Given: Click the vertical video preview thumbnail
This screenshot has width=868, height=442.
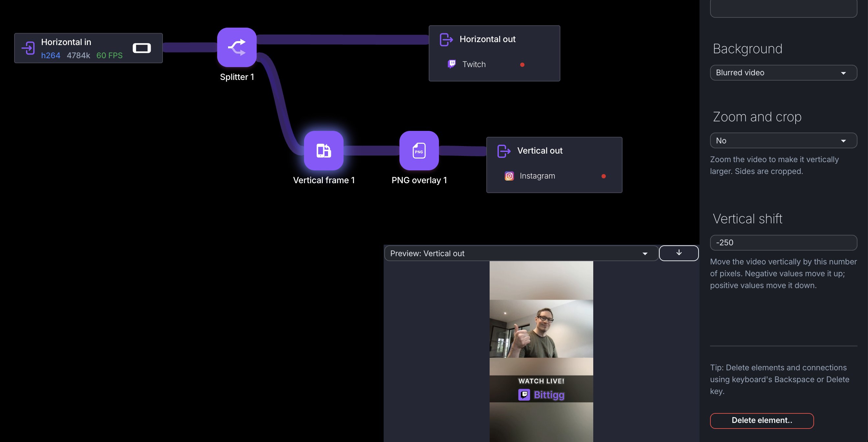Looking at the screenshot, I should click(541, 350).
